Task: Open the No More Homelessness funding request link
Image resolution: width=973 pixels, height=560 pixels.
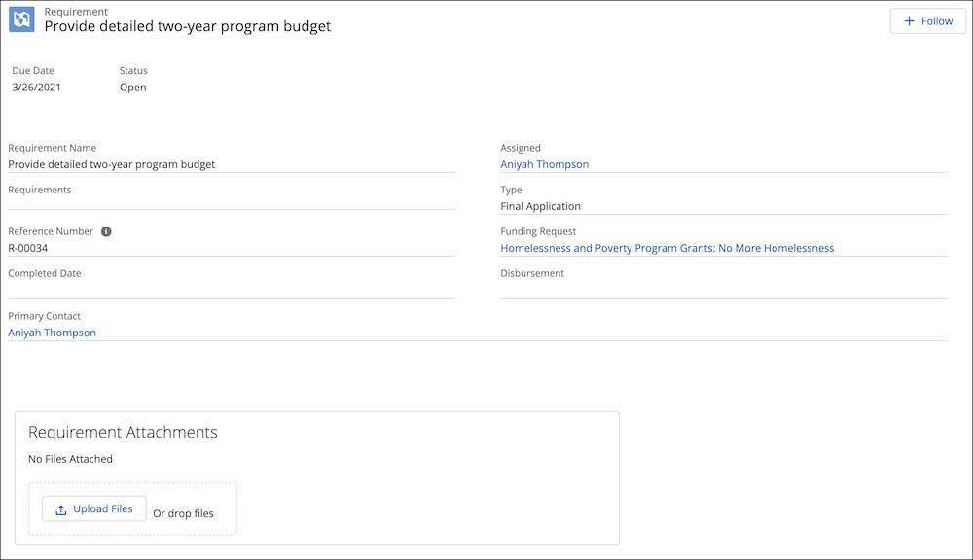Action: pyautogui.click(x=667, y=248)
